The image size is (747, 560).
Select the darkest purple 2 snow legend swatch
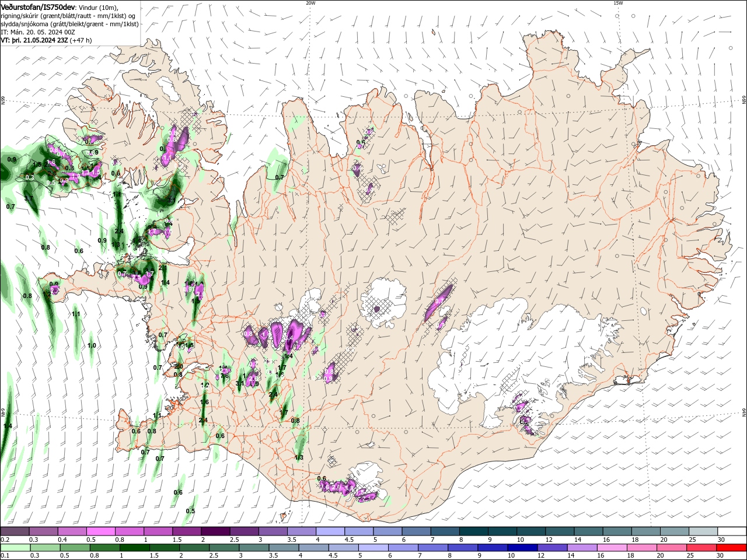215,531
